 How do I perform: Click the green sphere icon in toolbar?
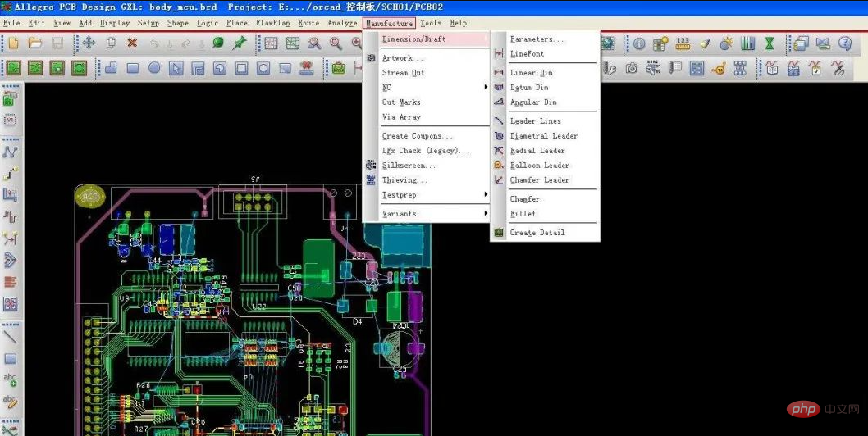pos(218,43)
